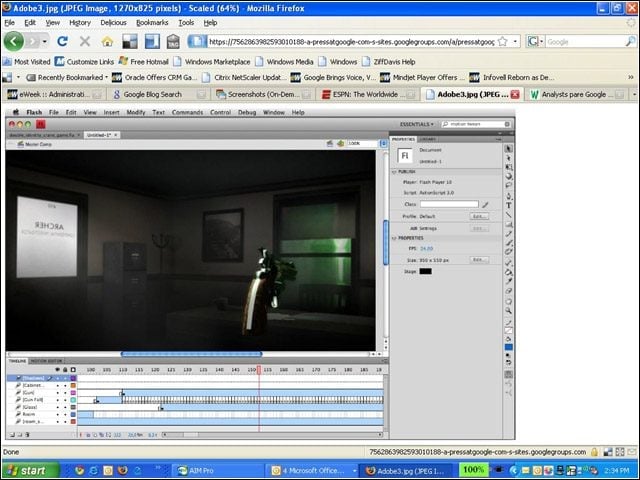Select the Hand tool
640x480 pixels.
tap(509, 302)
